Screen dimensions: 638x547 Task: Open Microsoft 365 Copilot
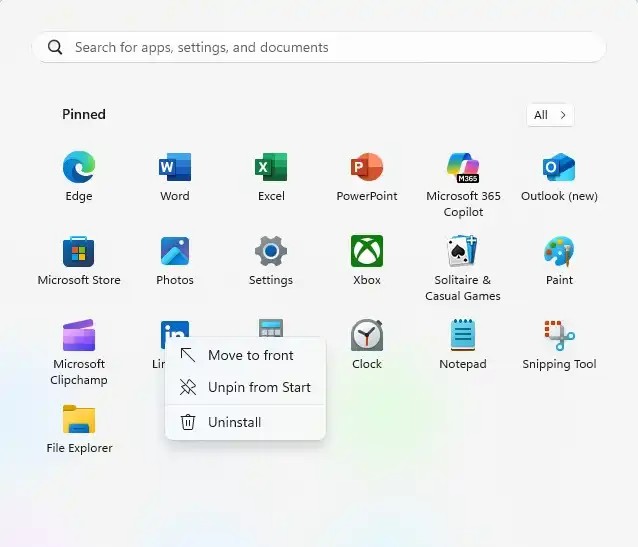[463, 168]
